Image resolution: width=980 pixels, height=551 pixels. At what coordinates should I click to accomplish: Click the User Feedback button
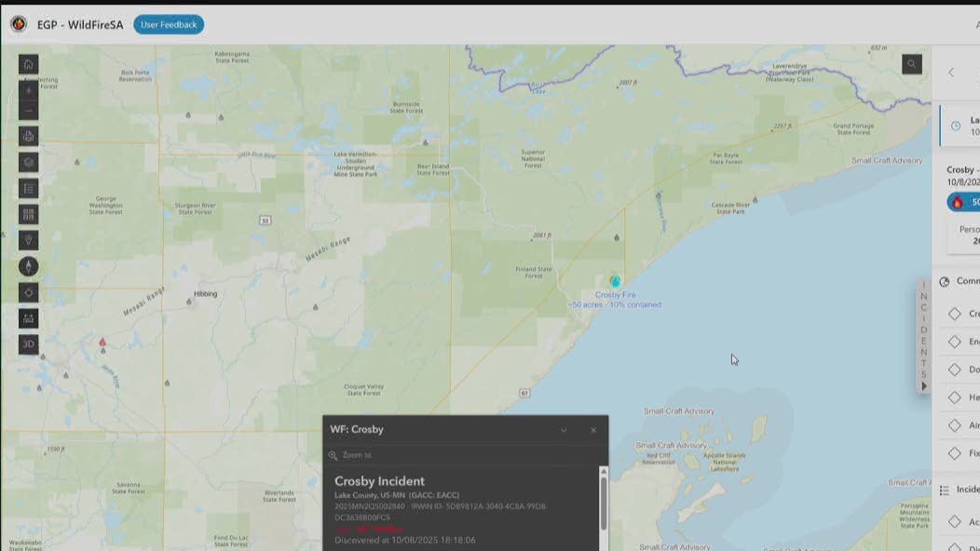click(x=168, y=24)
